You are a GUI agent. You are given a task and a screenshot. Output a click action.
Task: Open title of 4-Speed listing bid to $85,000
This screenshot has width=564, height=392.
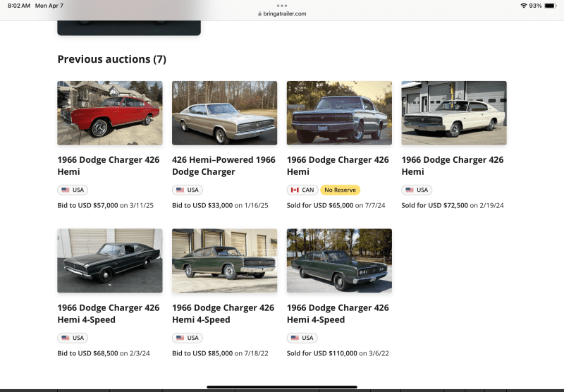[223, 314]
